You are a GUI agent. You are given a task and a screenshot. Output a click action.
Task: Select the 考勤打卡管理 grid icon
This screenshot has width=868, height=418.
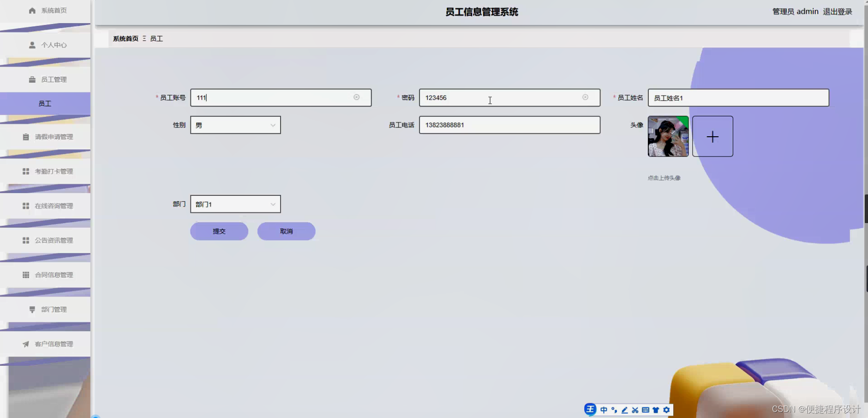point(26,171)
